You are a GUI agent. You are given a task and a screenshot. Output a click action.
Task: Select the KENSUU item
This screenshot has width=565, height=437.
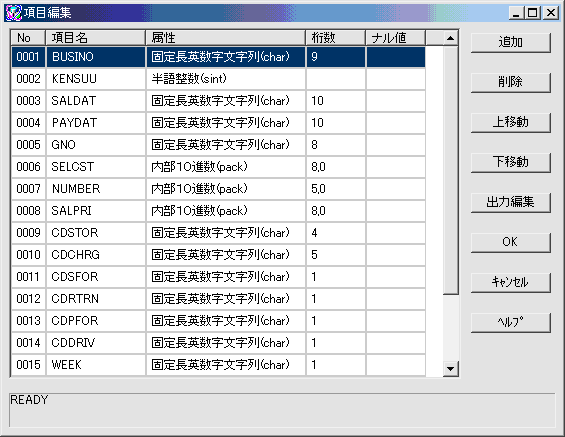(x=96, y=79)
